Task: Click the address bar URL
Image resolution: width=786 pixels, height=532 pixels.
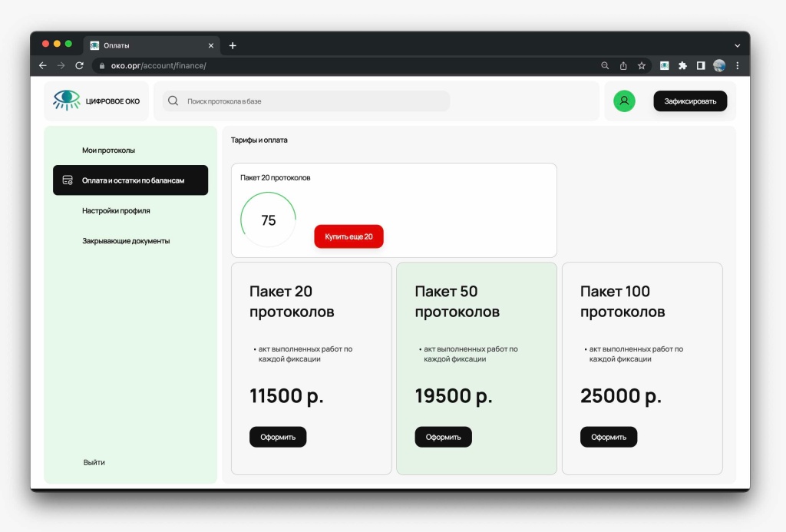Action: point(158,66)
